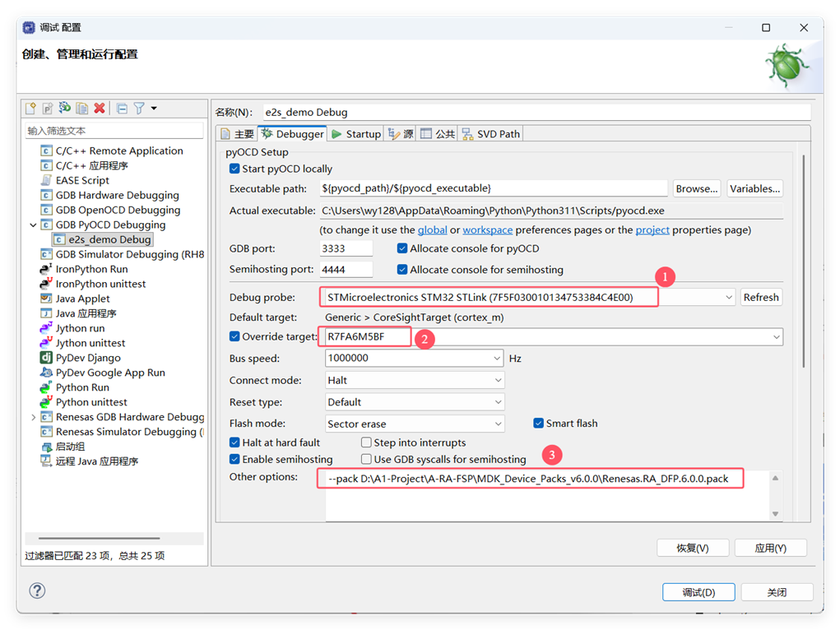Open the Reset type dropdown
Screen dimensions: 840x630
click(498, 402)
